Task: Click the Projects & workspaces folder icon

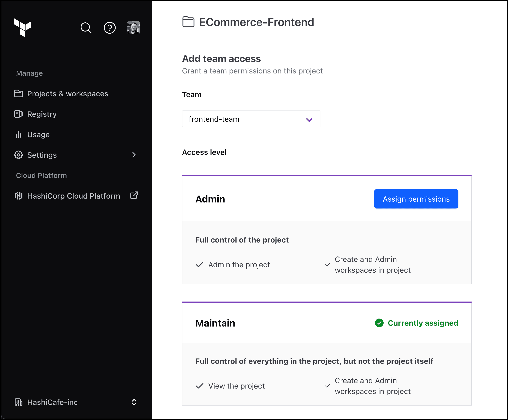Action: point(18,93)
